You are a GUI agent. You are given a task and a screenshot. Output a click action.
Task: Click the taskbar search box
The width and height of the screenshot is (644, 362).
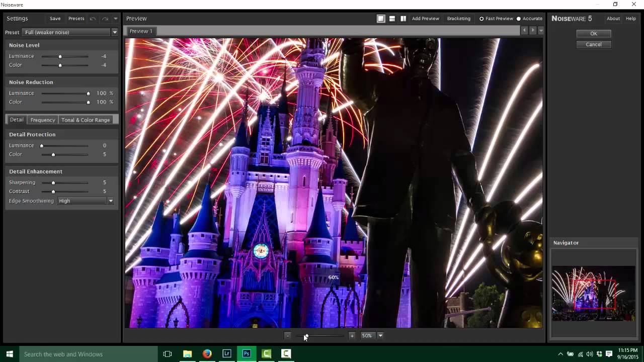pyautogui.click(x=89, y=354)
